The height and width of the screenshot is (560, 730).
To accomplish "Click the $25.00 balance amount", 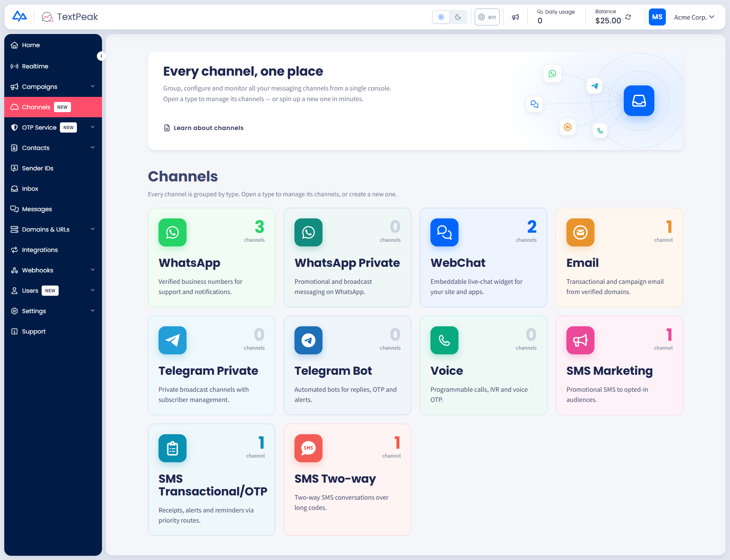I will click(x=608, y=21).
